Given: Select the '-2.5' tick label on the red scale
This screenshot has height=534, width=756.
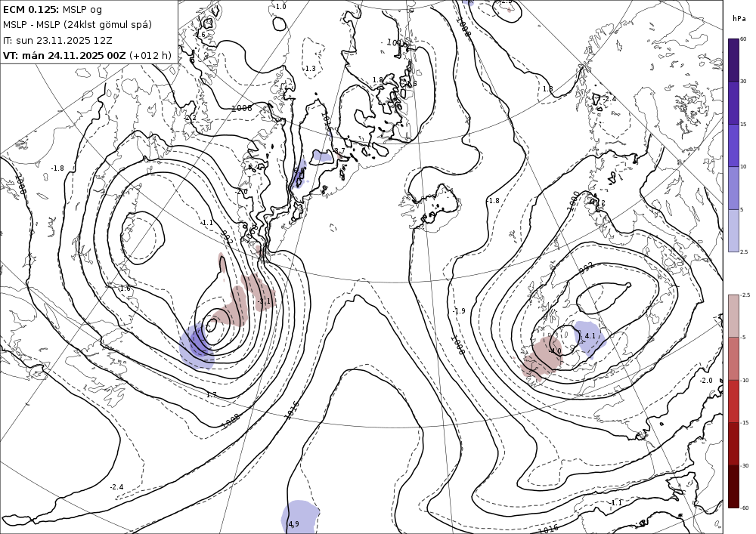Looking at the screenshot, I should (745, 295).
